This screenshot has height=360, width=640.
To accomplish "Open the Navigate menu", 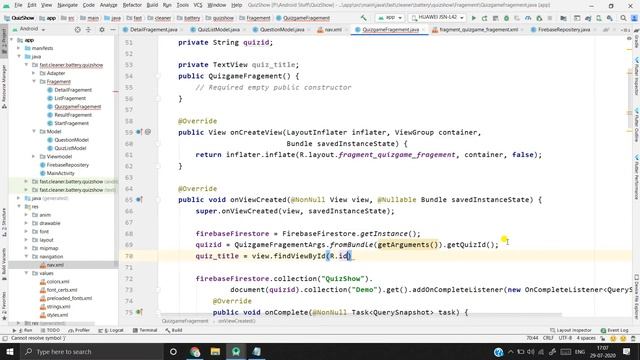I will tap(67, 5).
